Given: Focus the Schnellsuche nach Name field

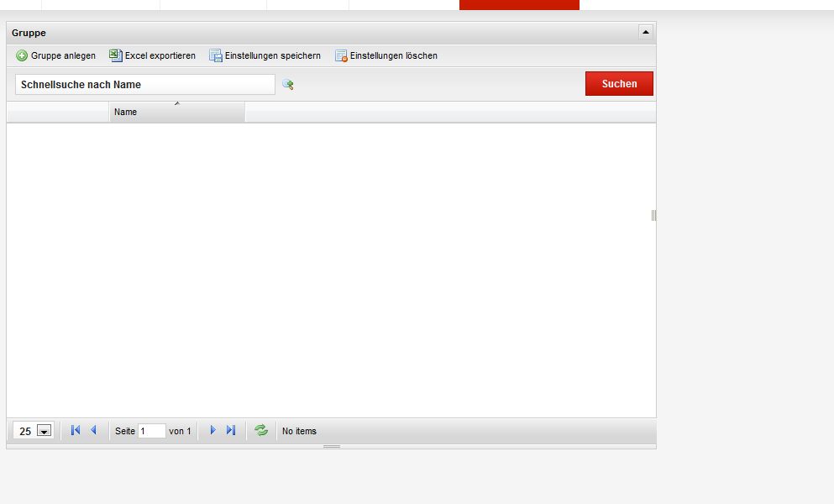Looking at the screenshot, I should tap(145, 85).
